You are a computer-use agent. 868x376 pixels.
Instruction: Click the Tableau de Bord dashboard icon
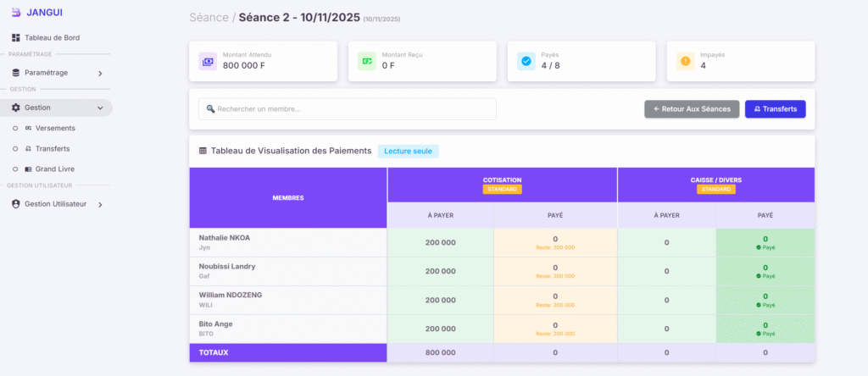pyautogui.click(x=16, y=38)
